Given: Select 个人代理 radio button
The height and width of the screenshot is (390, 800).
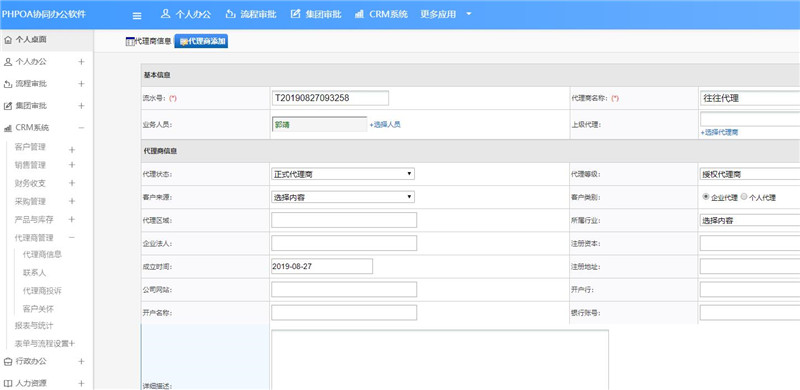Looking at the screenshot, I should click(744, 197).
